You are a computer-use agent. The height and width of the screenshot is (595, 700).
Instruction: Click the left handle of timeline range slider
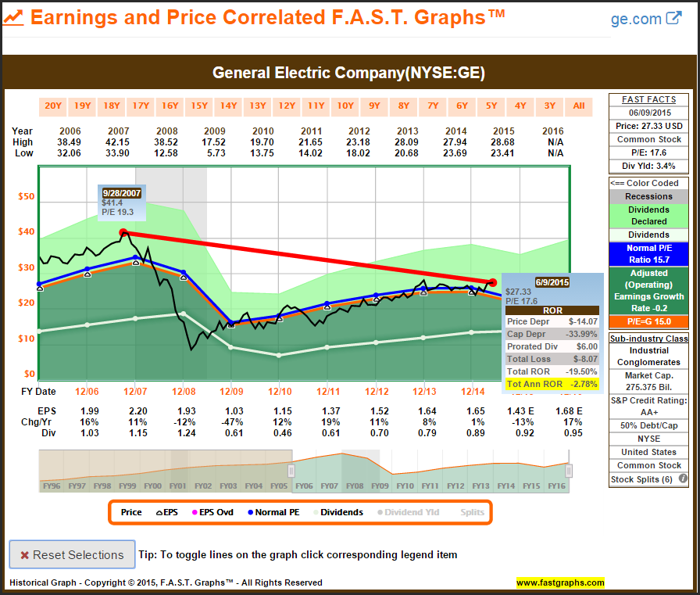tap(291, 471)
